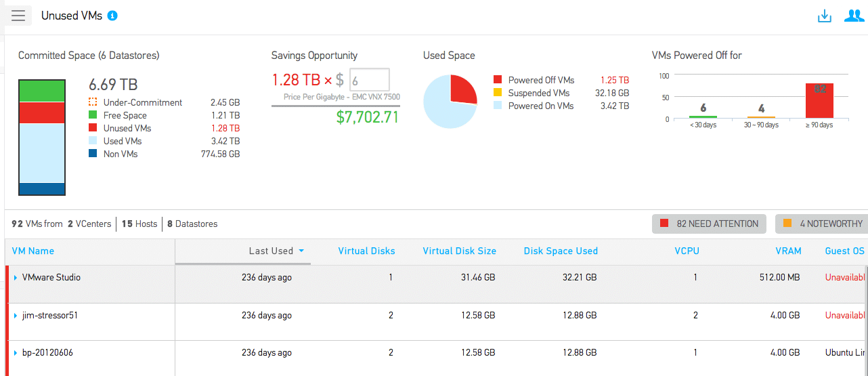The width and height of the screenshot is (868, 376).
Task: Select the red 90 days bar
Action: (x=819, y=100)
